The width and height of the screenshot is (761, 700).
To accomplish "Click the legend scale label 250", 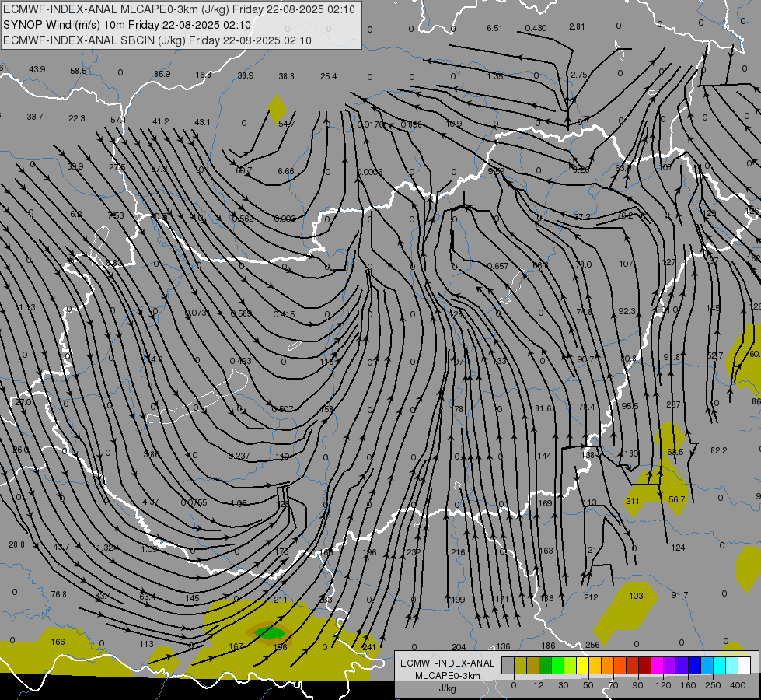I will 713,685.
